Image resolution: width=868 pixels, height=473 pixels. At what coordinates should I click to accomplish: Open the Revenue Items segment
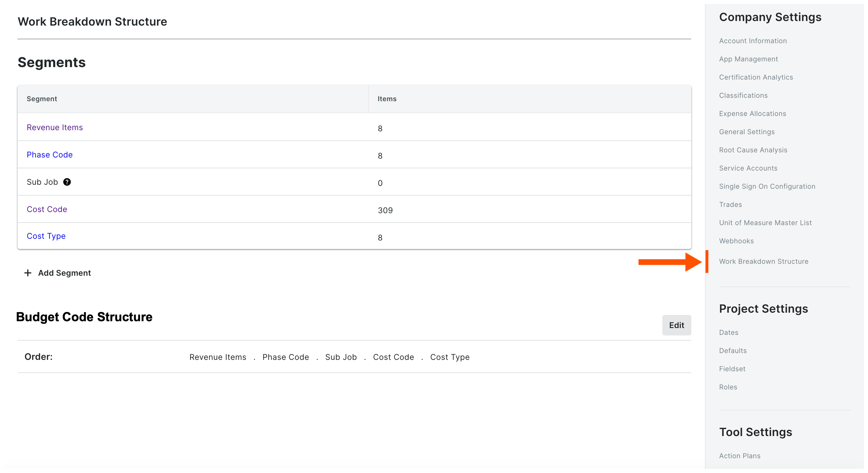pos(55,127)
